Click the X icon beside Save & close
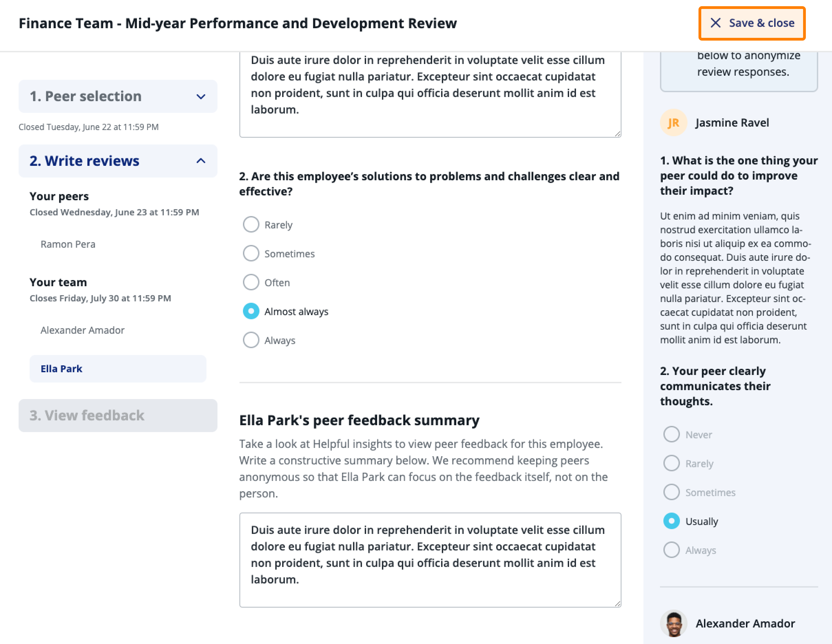Screen dimensions: 832x644 (715, 23)
